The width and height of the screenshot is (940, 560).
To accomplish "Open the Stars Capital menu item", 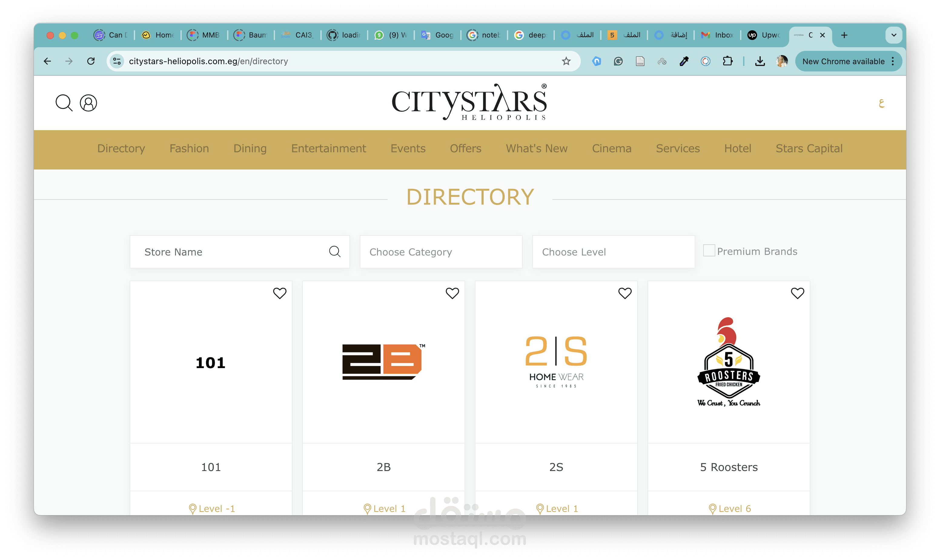I will point(809,148).
